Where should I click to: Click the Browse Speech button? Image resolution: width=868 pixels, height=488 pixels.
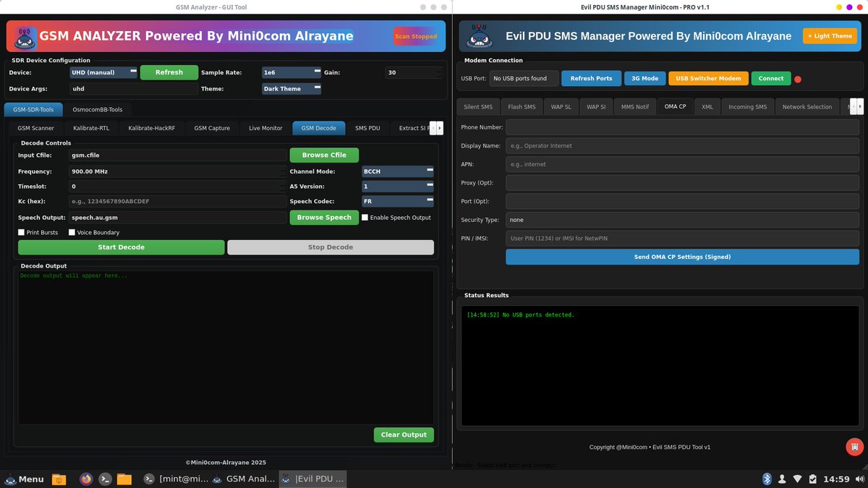pyautogui.click(x=324, y=217)
